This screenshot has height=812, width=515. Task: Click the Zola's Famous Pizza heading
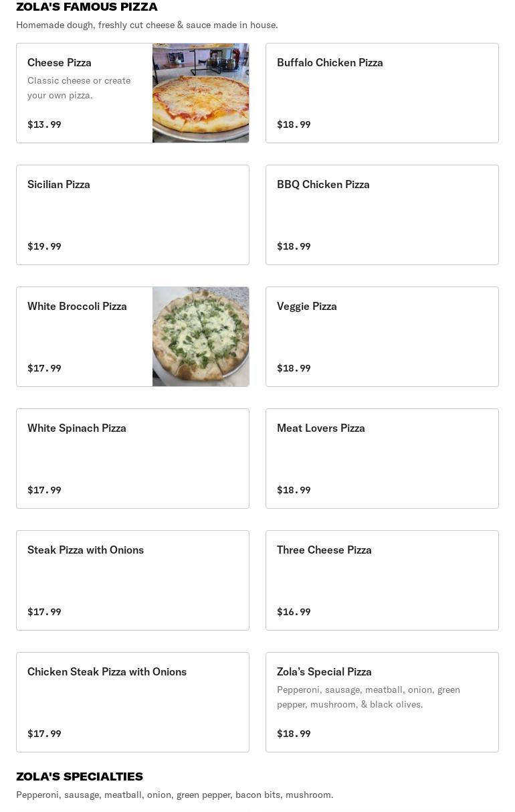[x=87, y=7]
